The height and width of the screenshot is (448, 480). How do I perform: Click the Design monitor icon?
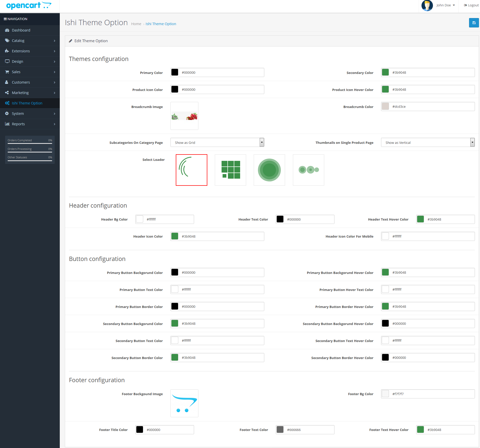coord(7,61)
